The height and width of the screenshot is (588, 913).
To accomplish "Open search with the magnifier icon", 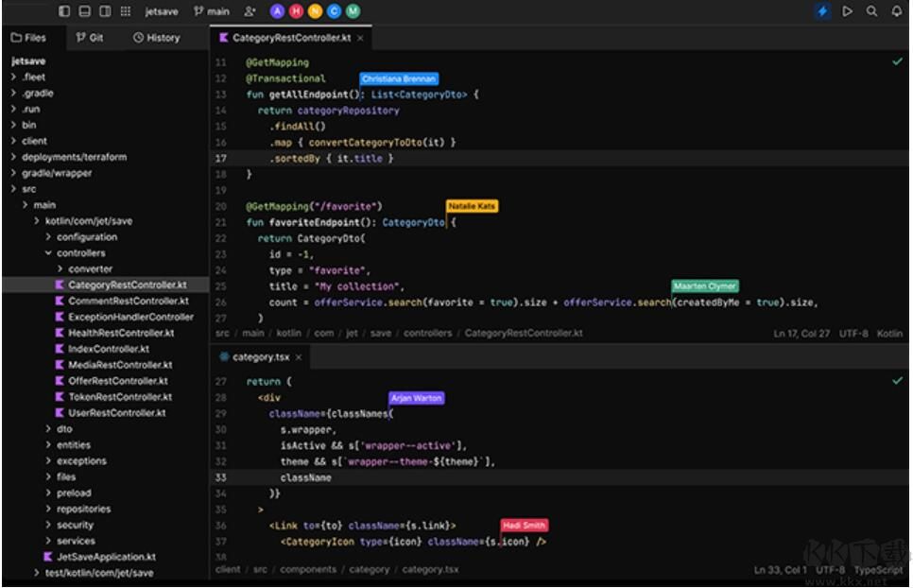I will tap(872, 11).
